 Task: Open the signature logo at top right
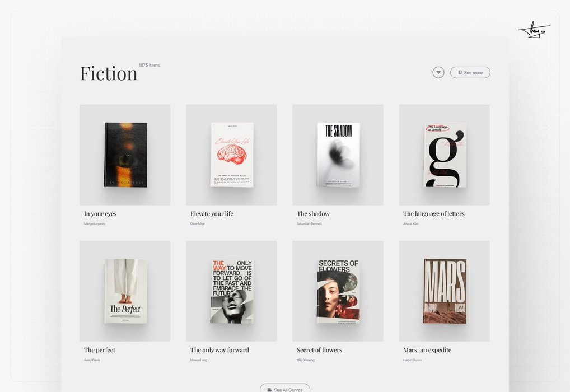[534, 30]
